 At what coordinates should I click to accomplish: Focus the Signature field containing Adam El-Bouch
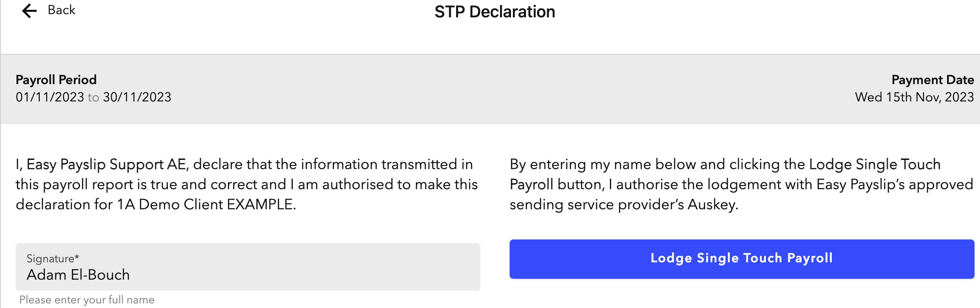(247, 274)
